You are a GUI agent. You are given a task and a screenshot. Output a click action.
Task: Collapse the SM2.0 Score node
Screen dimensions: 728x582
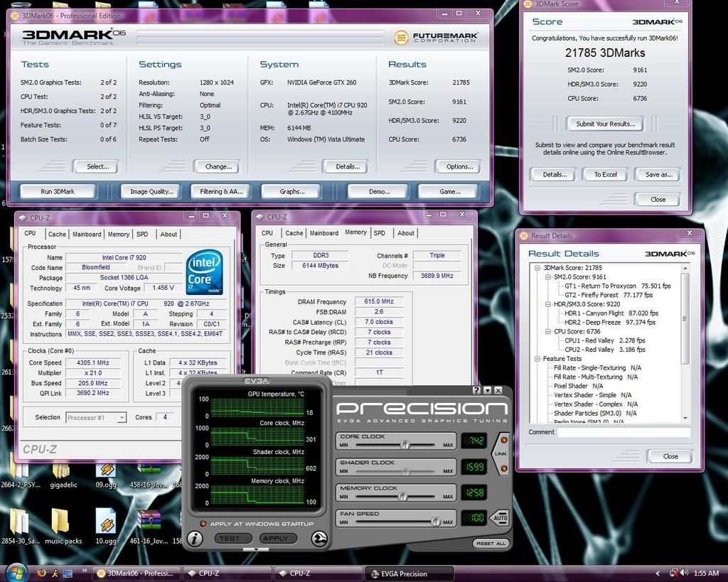[x=548, y=276]
